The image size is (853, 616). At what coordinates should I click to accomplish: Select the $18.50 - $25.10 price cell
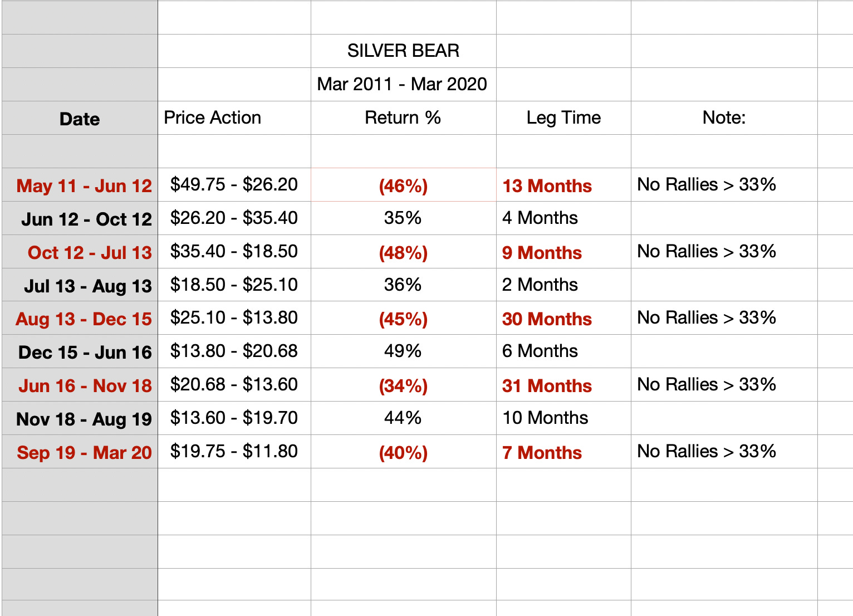[x=234, y=285]
